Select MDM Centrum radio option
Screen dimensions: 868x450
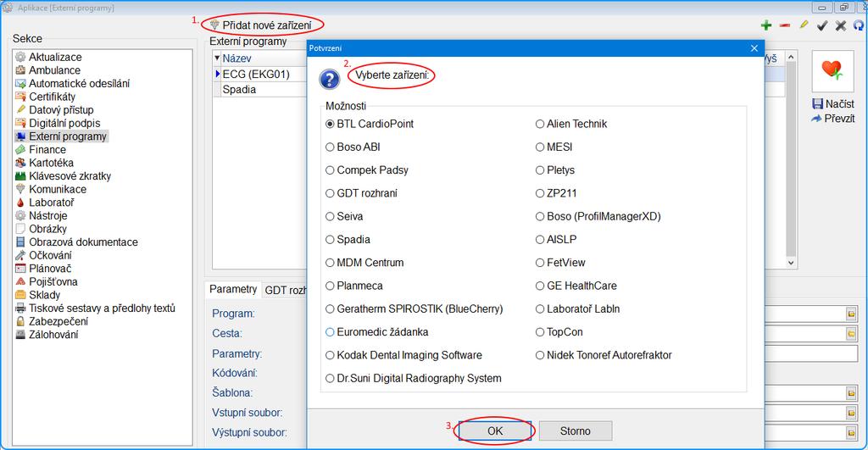click(364, 263)
